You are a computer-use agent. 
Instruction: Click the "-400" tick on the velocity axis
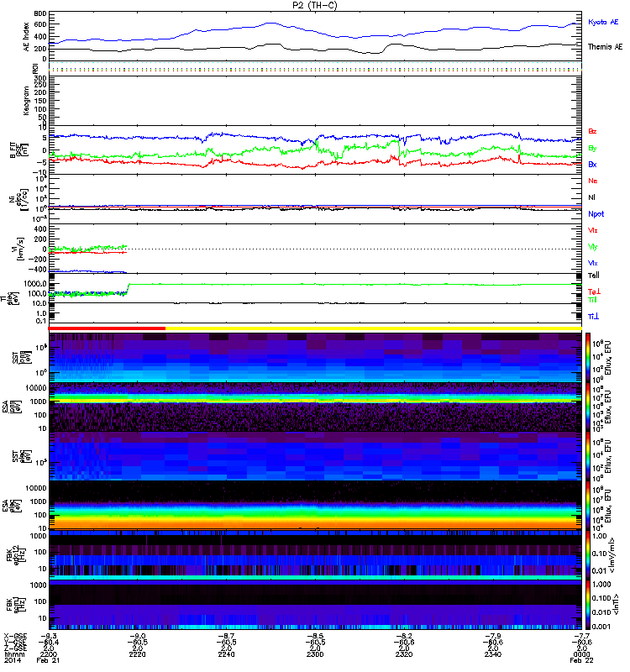(38, 270)
